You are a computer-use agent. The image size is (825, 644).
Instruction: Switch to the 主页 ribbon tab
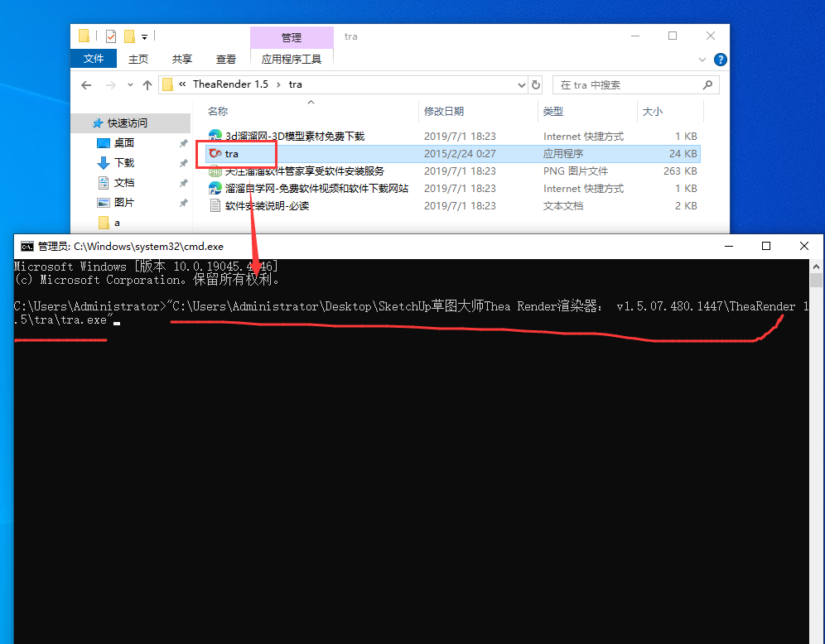[x=138, y=59]
